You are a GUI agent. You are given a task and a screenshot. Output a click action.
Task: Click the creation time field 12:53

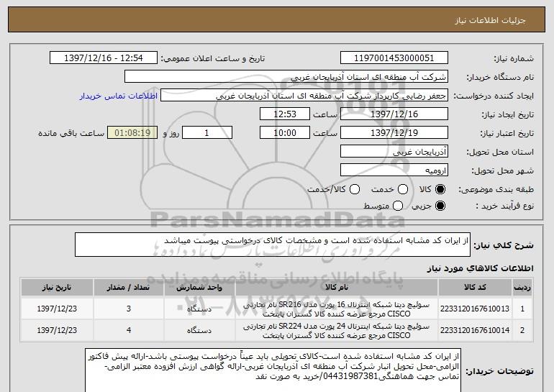pyautogui.click(x=285, y=114)
